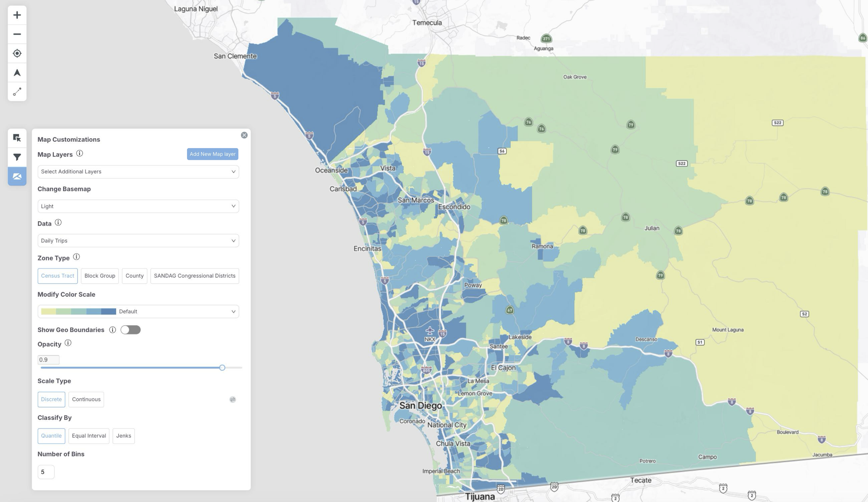
Task: Expand Select Additional Layers dropdown
Action: tap(138, 172)
